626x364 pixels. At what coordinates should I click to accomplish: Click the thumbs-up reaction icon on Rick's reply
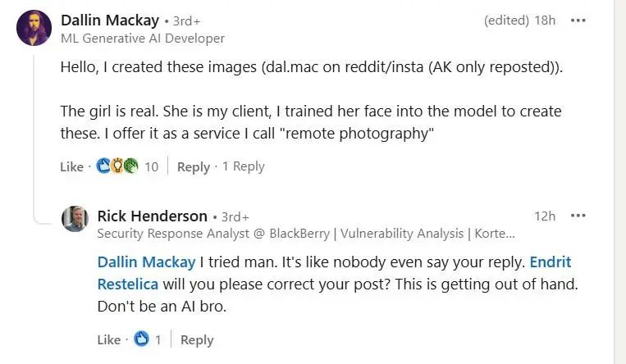[x=141, y=339]
